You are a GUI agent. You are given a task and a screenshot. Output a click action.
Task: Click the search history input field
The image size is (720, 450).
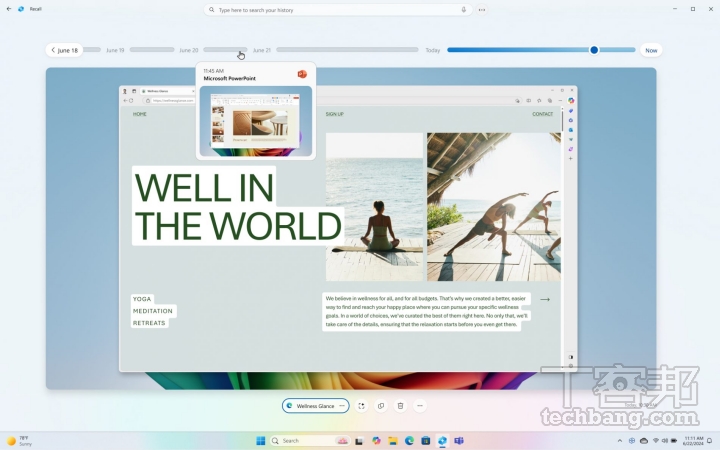tap(338, 10)
